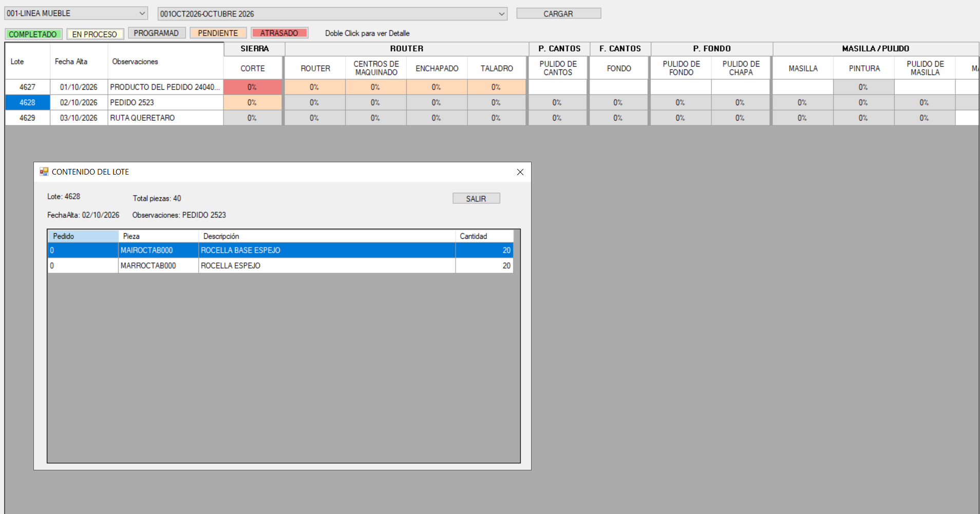Click the MASILLA / PULIDO group header
Image resolution: width=980 pixels, height=514 pixels.
[876, 49]
